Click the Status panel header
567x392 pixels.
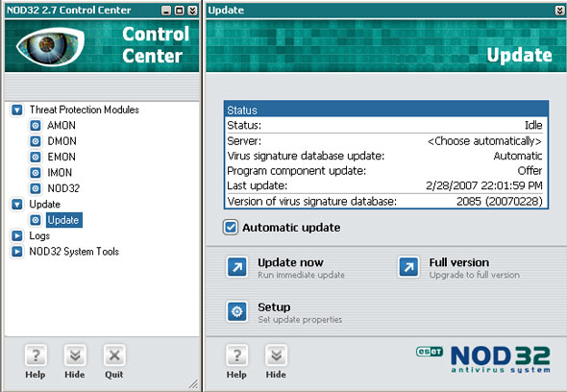pos(385,110)
